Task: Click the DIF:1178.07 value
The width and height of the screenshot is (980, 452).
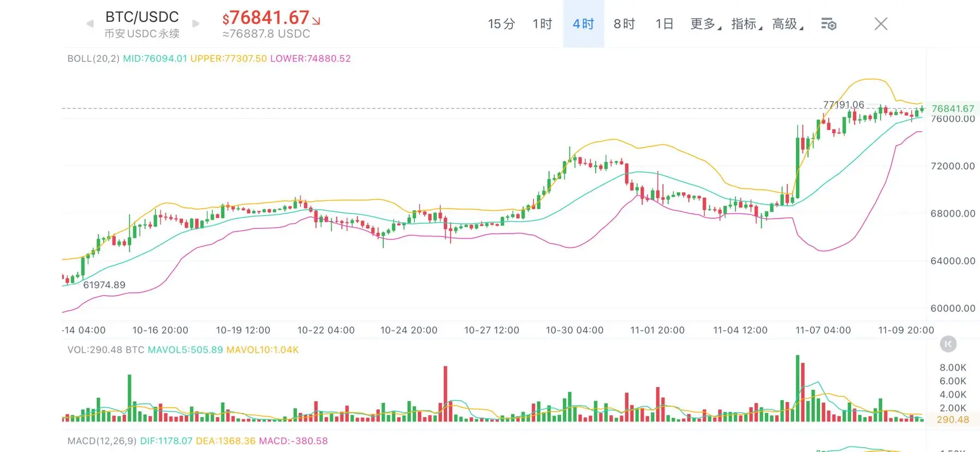Action: (167, 441)
